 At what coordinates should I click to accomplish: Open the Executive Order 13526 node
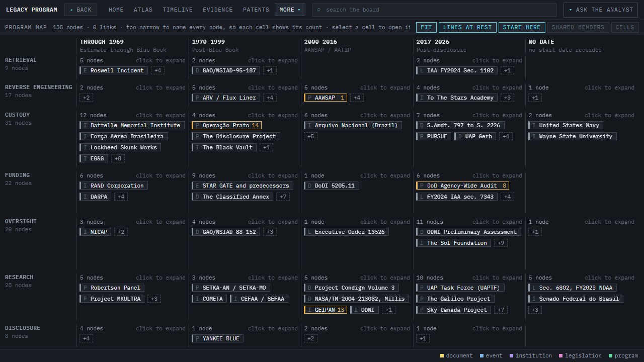[346, 232]
